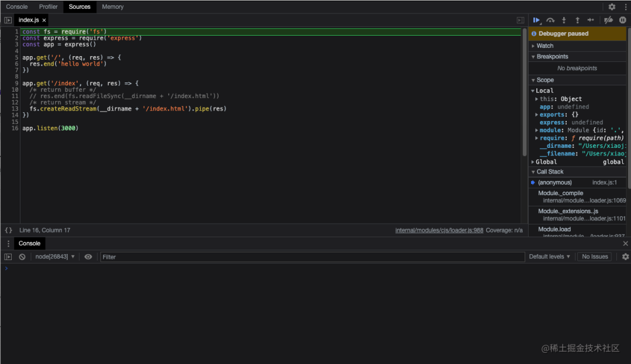631x364 pixels.
Task: Create a live expression with eye icon
Action: (x=88, y=256)
